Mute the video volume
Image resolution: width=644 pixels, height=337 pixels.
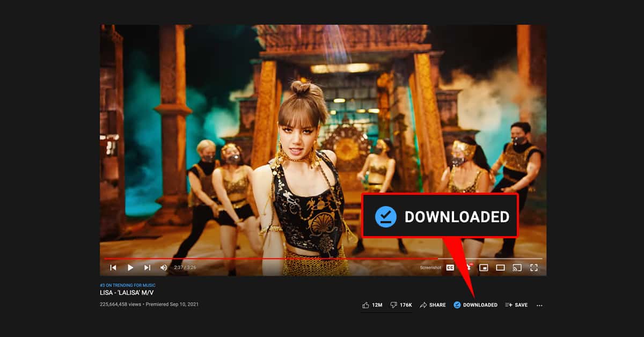pyautogui.click(x=164, y=267)
